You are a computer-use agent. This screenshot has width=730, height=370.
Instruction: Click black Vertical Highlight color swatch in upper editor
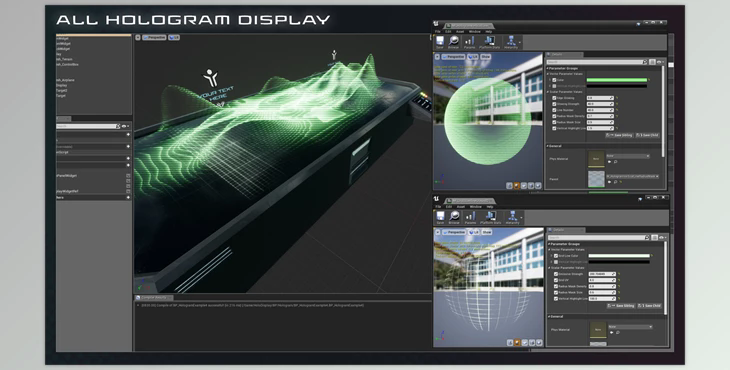(617, 86)
